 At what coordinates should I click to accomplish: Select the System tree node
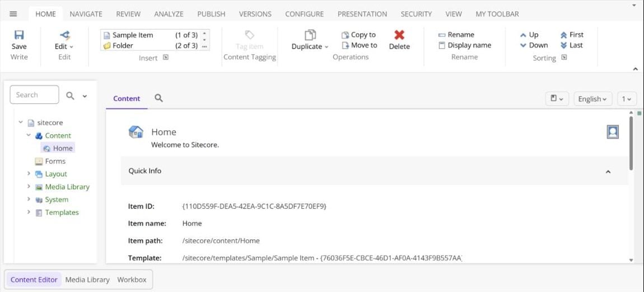pos(52,200)
